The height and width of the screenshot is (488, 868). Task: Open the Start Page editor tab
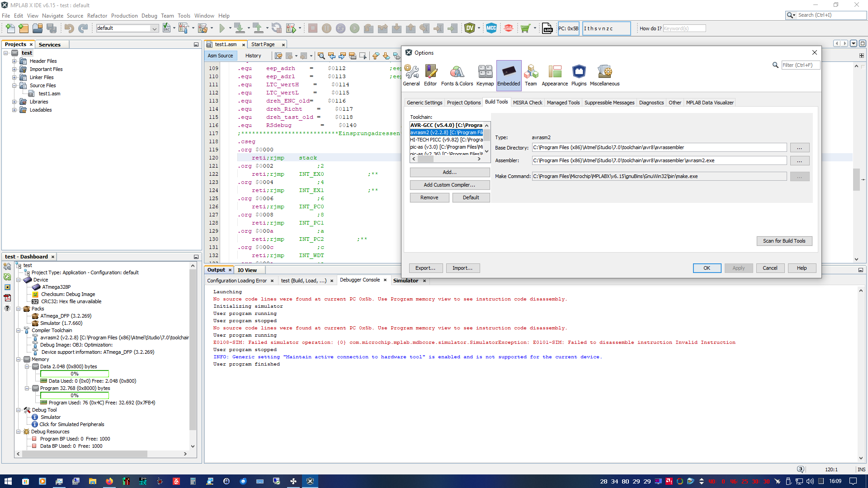(x=263, y=44)
